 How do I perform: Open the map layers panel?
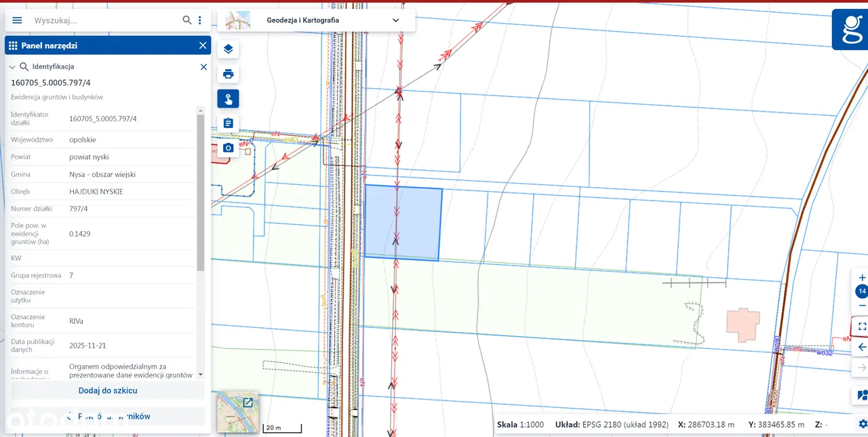click(228, 49)
